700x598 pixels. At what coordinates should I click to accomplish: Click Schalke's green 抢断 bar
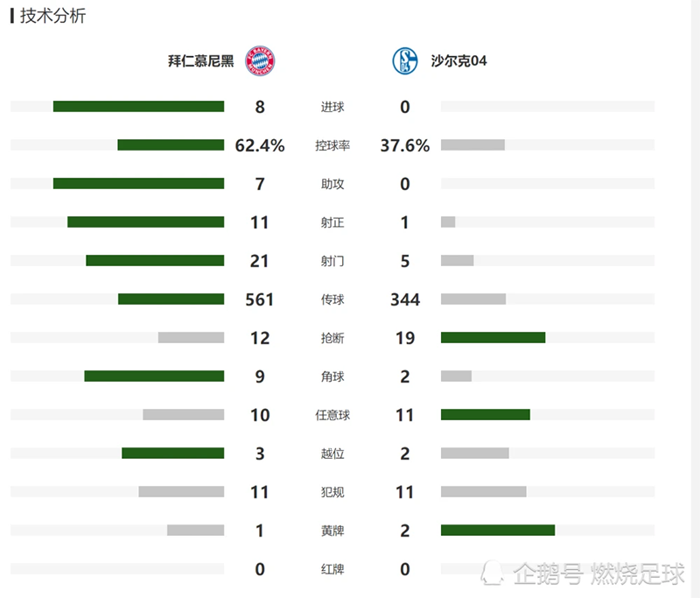pos(493,338)
